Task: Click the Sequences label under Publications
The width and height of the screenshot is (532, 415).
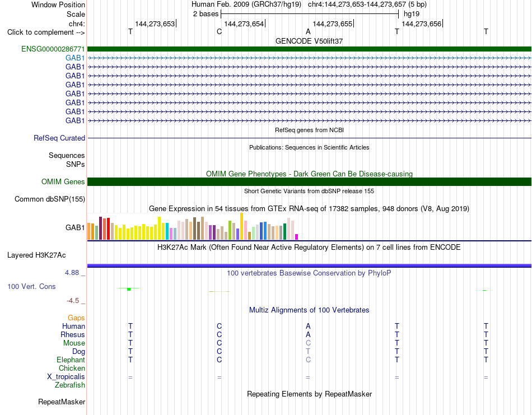Action: (67, 155)
